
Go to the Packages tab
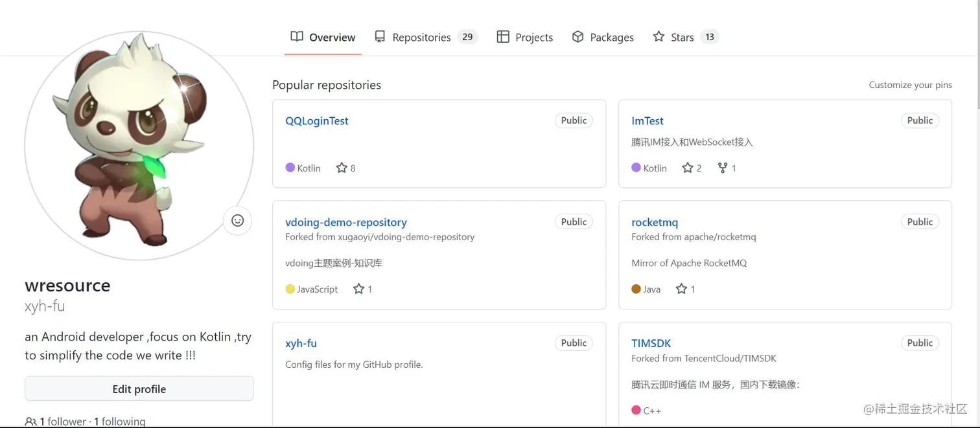coord(603,37)
